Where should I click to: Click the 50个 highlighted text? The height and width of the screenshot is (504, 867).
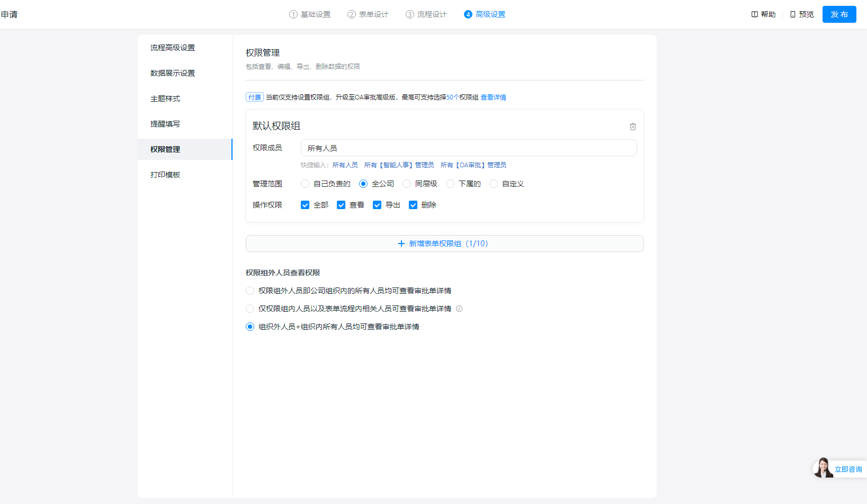[453, 97]
